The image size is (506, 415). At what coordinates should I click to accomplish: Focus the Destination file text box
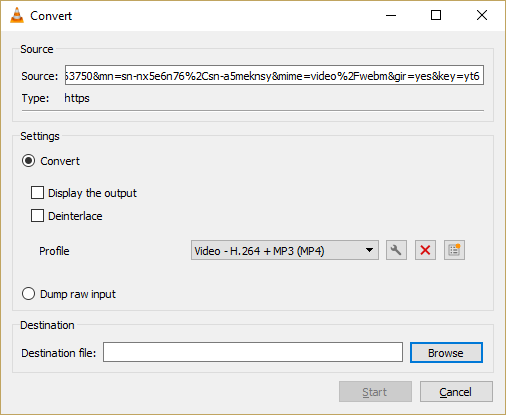point(253,352)
